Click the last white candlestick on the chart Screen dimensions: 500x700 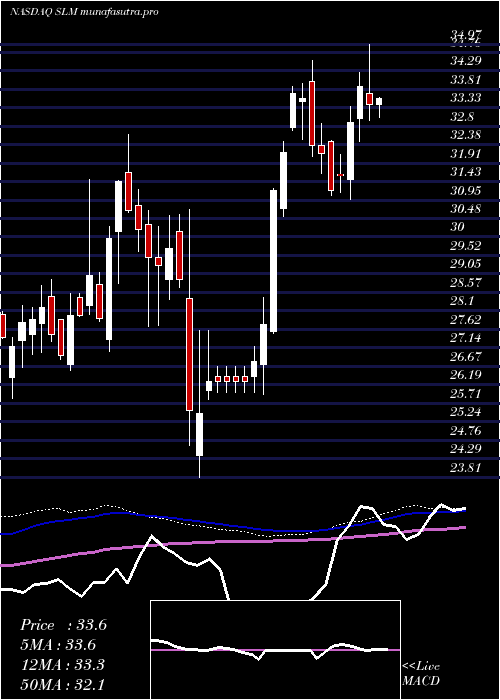[x=379, y=102]
